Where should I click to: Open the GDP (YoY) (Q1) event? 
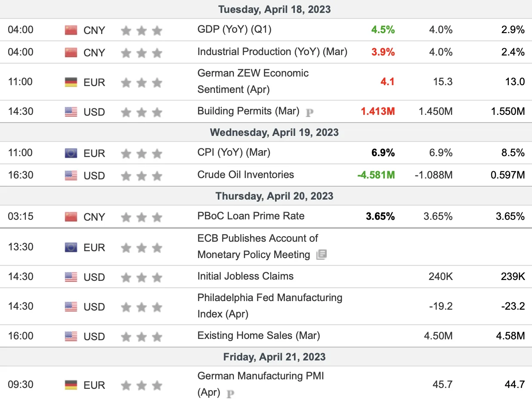[235, 29]
